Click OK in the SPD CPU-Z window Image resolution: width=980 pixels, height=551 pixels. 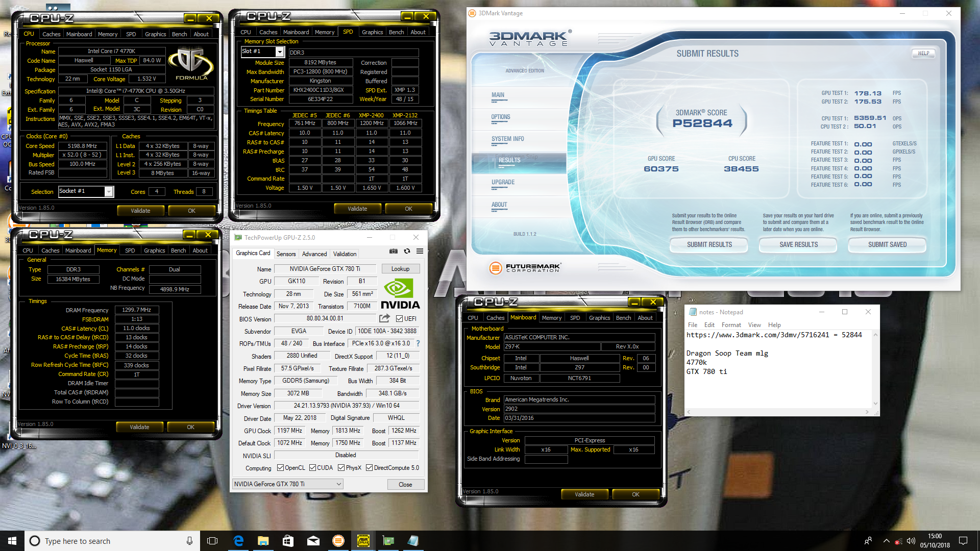pos(408,209)
